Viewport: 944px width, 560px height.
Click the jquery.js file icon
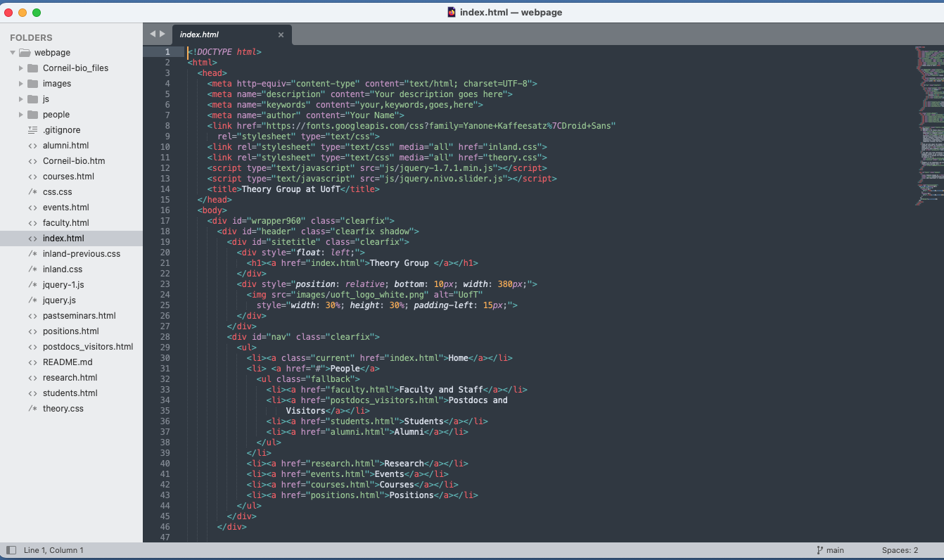[x=32, y=300]
